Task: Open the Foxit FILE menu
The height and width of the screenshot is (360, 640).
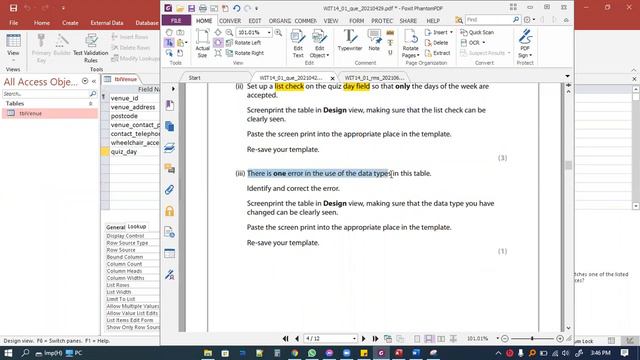Action: click(x=176, y=20)
